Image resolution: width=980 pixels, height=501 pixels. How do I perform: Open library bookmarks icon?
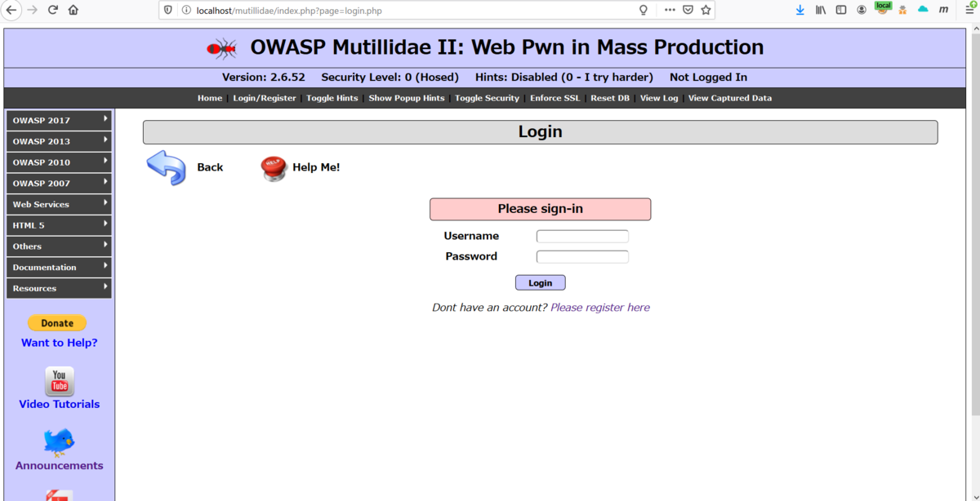click(x=821, y=10)
